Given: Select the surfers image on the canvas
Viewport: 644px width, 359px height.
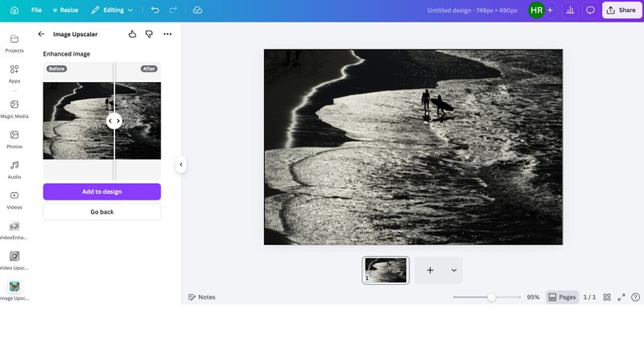Looking at the screenshot, I should [x=413, y=147].
